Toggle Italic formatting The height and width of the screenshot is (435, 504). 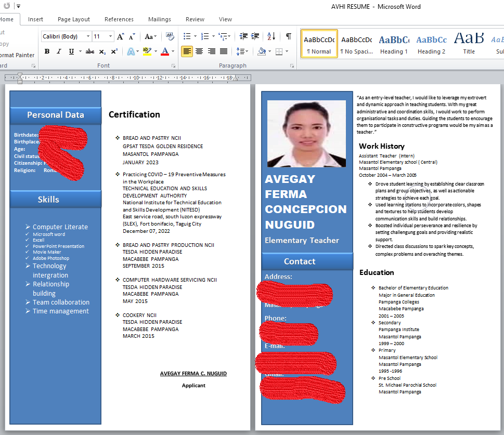59,51
